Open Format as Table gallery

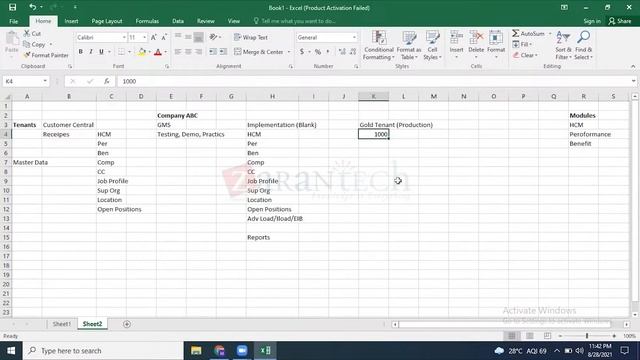pos(409,45)
